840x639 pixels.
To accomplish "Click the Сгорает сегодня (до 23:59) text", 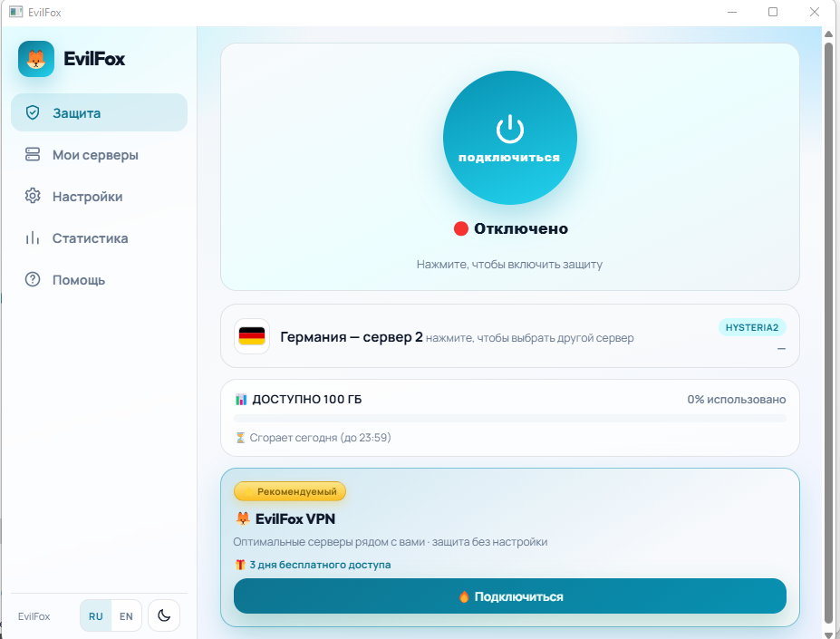I will tap(321, 438).
